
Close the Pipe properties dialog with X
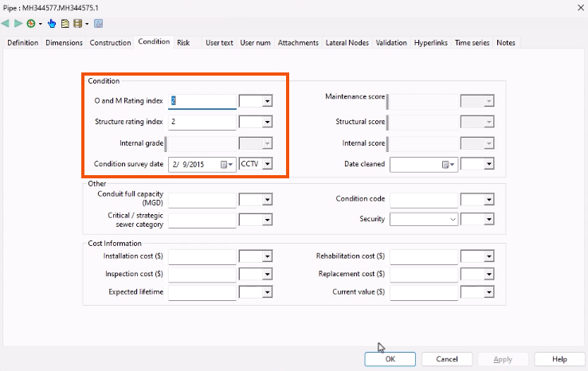(x=581, y=7)
